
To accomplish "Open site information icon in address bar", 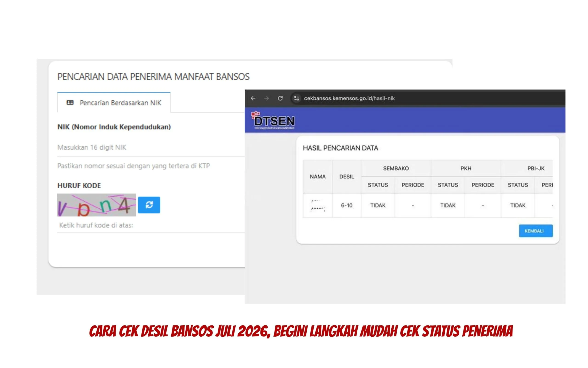I will pyautogui.click(x=297, y=98).
